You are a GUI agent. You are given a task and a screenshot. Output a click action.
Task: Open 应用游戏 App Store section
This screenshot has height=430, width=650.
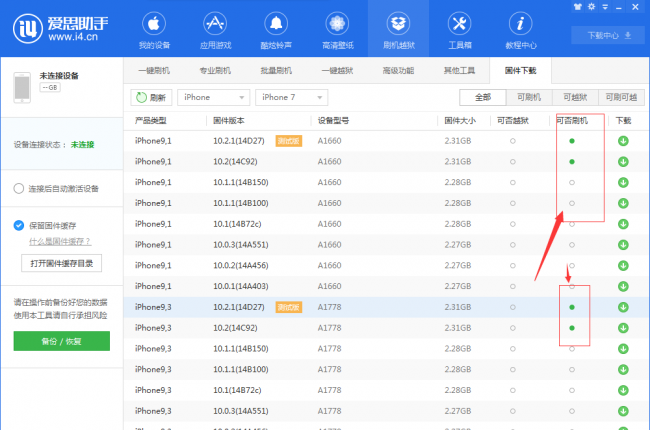pos(215,30)
